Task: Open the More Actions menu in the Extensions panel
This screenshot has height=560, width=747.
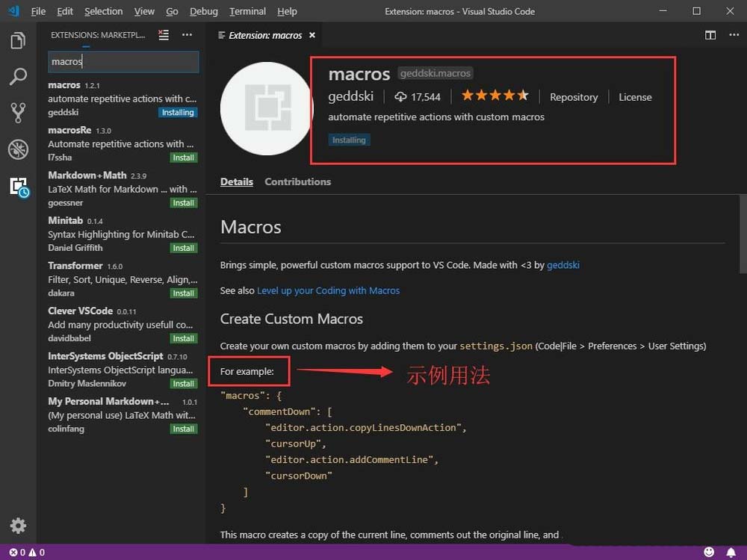Action: (x=187, y=34)
